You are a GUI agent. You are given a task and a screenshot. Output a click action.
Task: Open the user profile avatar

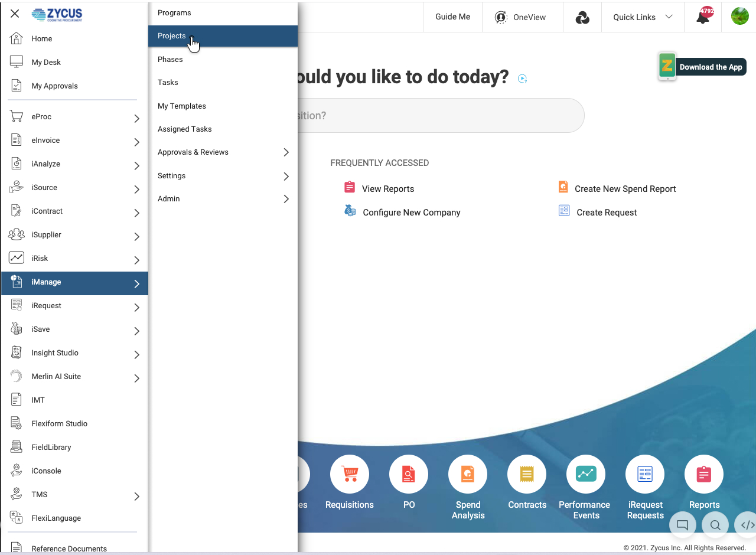(739, 17)
